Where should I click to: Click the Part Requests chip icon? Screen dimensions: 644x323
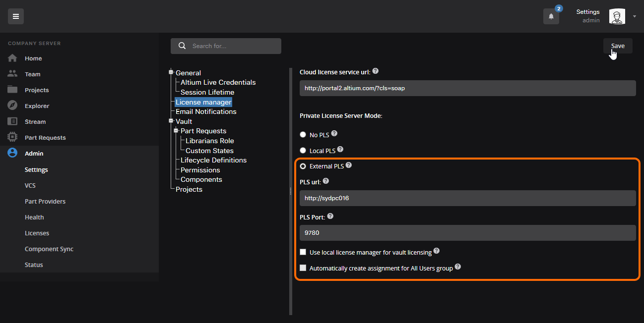12,138
